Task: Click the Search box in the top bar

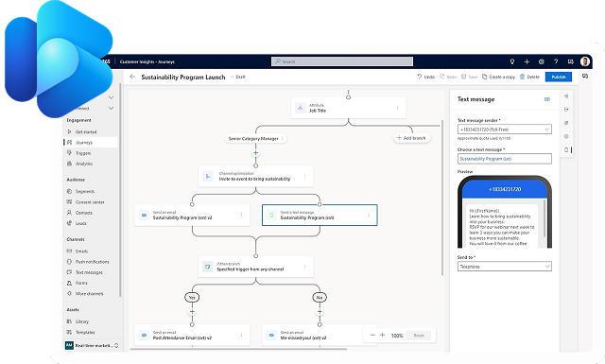Action: (342, 61)
